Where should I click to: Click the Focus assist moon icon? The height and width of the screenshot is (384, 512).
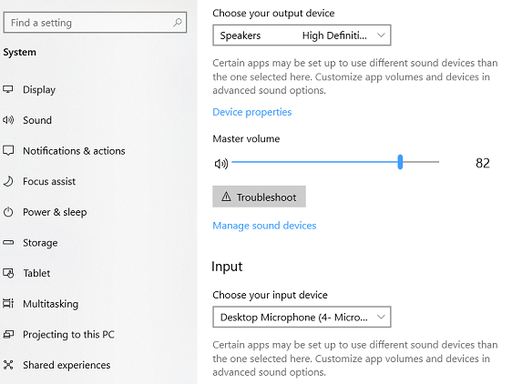click(x=8, y=181)
